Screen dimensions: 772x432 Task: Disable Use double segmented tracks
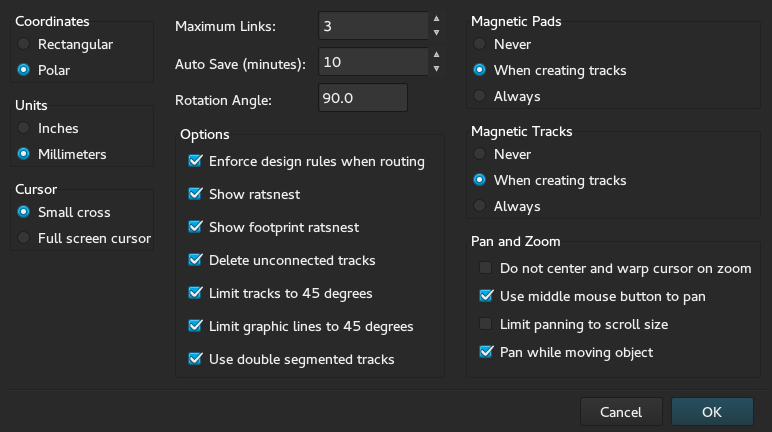(196, 359)
